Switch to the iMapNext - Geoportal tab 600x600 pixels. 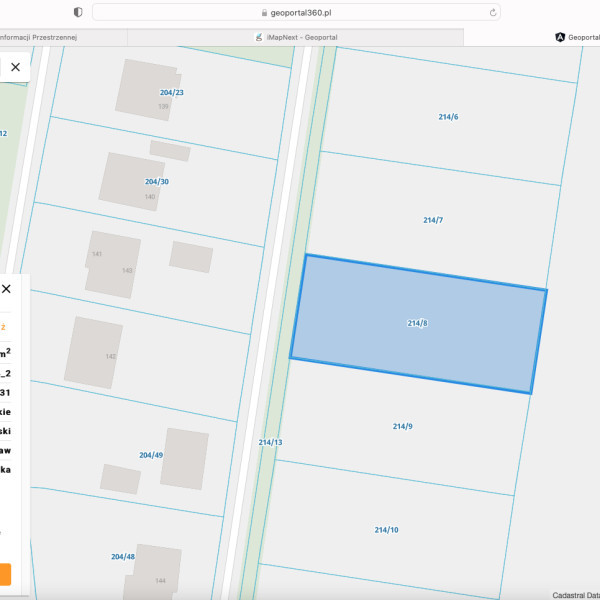click(x=295, y=37)
